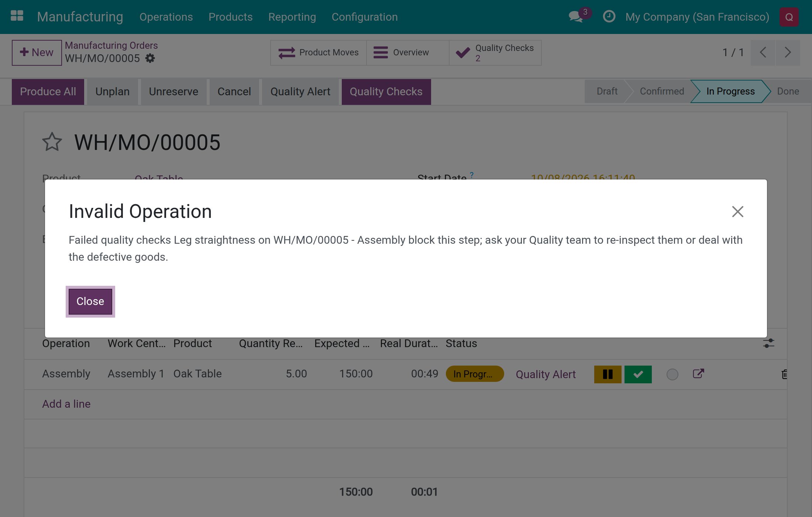Open the Configuration menu
This screenshot has width=812, height=517.
365,17
